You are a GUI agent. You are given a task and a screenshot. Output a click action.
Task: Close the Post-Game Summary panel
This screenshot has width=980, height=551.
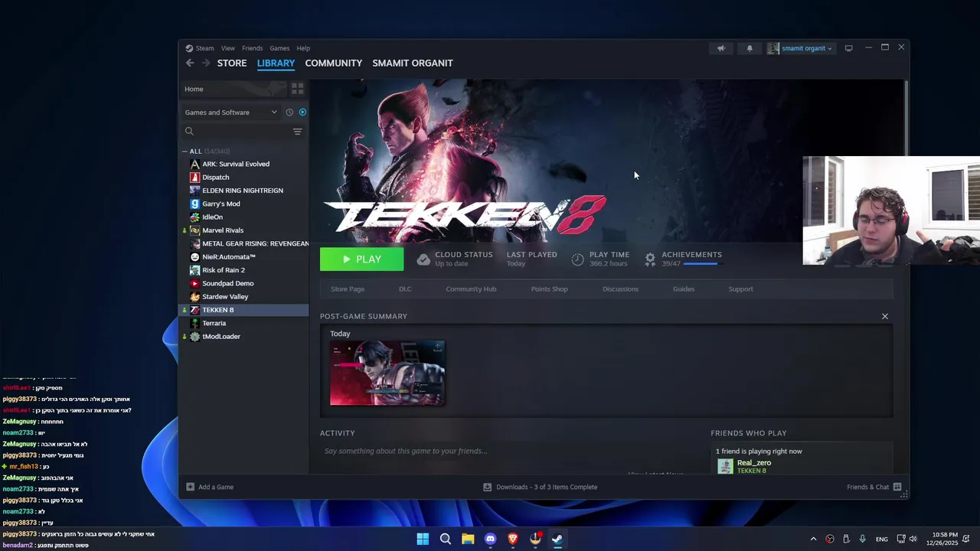885,316
